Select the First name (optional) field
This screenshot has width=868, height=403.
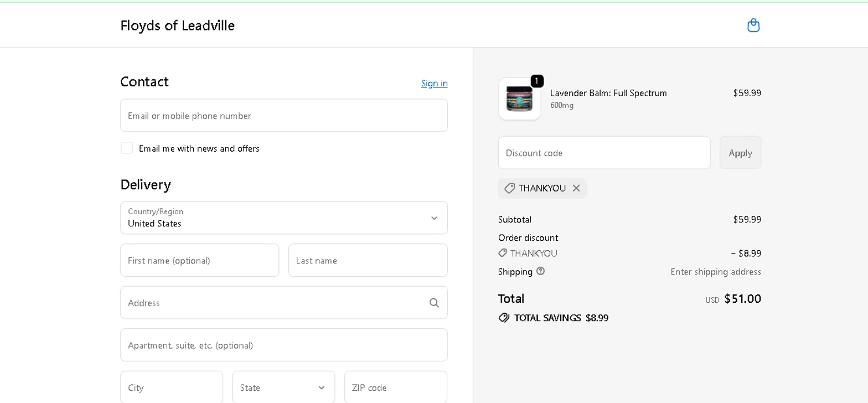pos(200,261)
